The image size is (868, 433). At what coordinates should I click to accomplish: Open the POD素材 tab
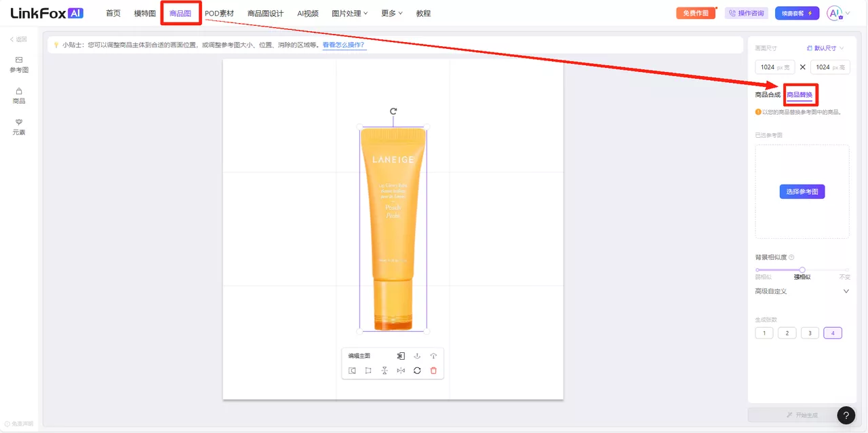tap(219, 14)
